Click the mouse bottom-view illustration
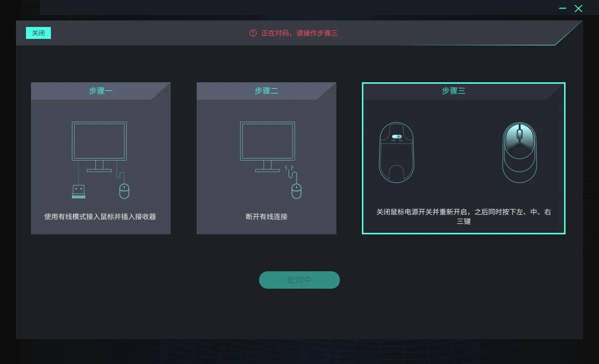599x364 pixels. pyautogui.click(x=397, y=152)
